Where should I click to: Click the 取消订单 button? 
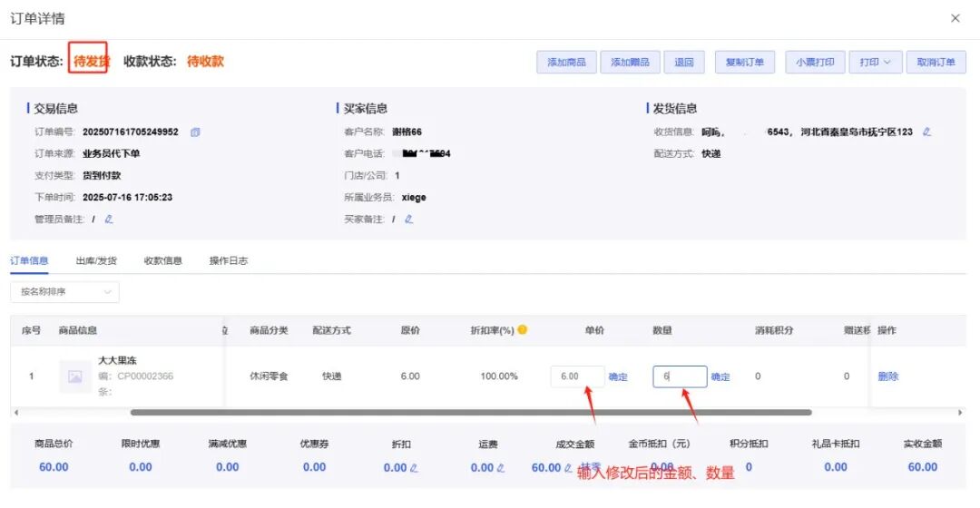(x=936, y=62)
